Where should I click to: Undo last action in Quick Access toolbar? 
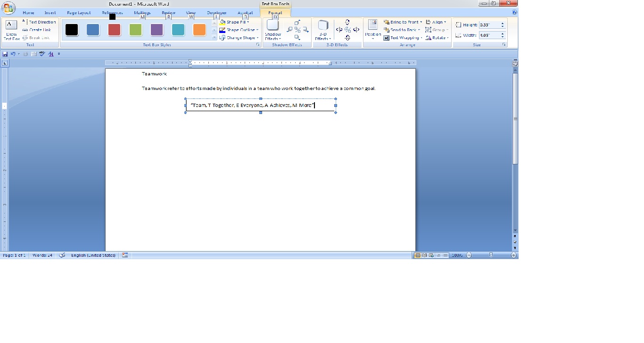[13, 54]
